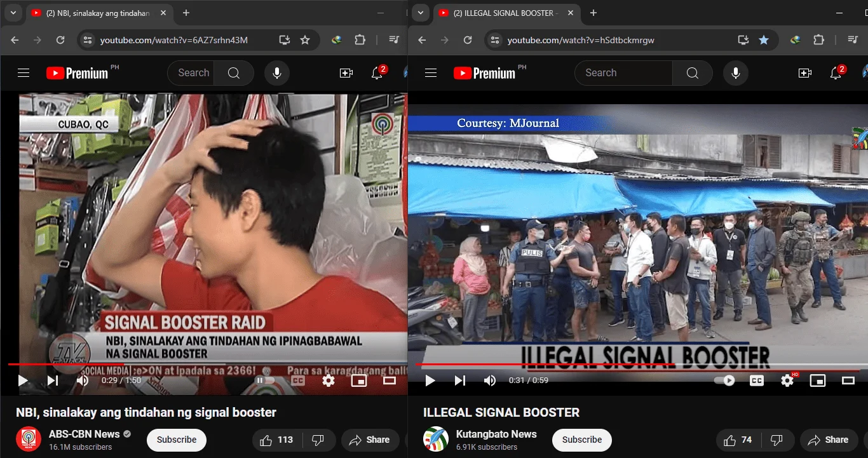Open settings gear in right player
The height and width of the screenshot is (458, 868).
(x=787, y=381)
